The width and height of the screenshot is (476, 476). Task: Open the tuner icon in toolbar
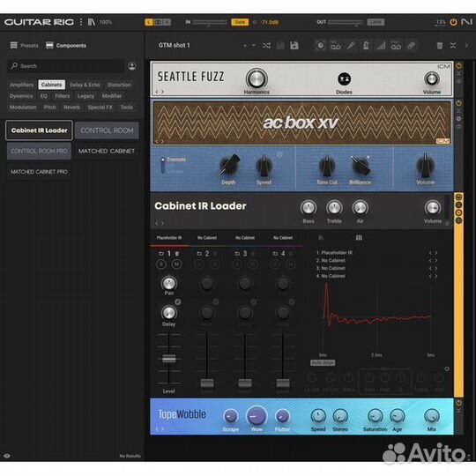tap(351, 46)
